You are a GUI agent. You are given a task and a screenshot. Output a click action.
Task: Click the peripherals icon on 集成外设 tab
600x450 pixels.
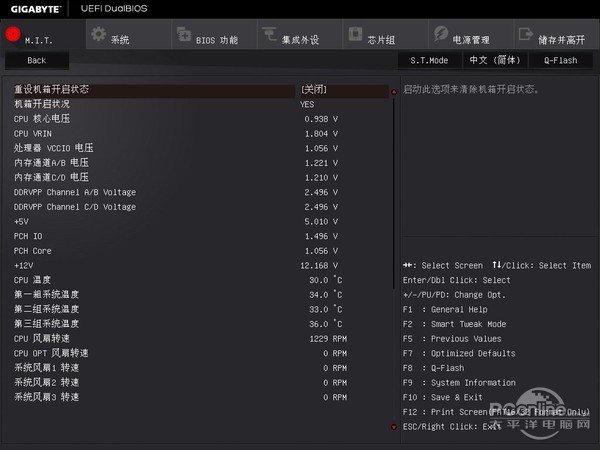click(269, 34)
